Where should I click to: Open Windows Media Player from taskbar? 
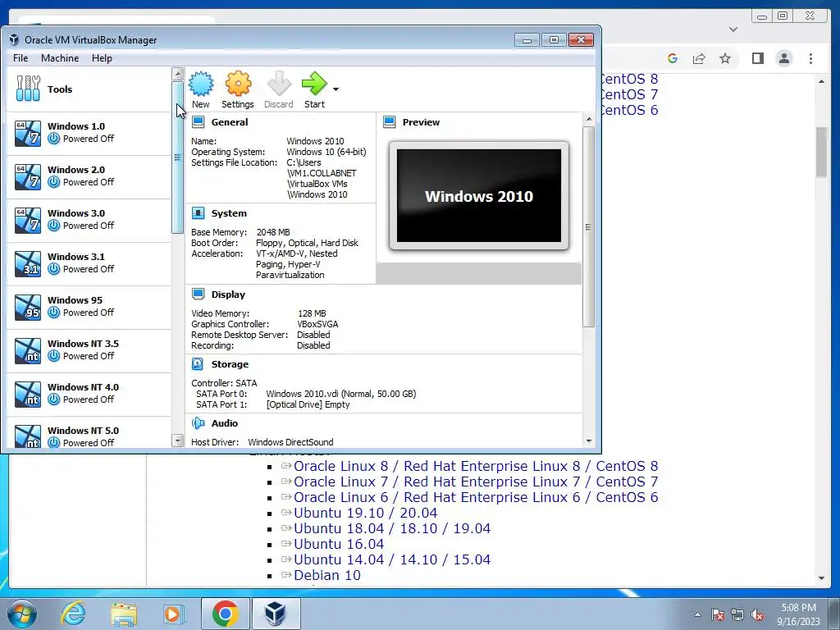click(x=173, y=614)
